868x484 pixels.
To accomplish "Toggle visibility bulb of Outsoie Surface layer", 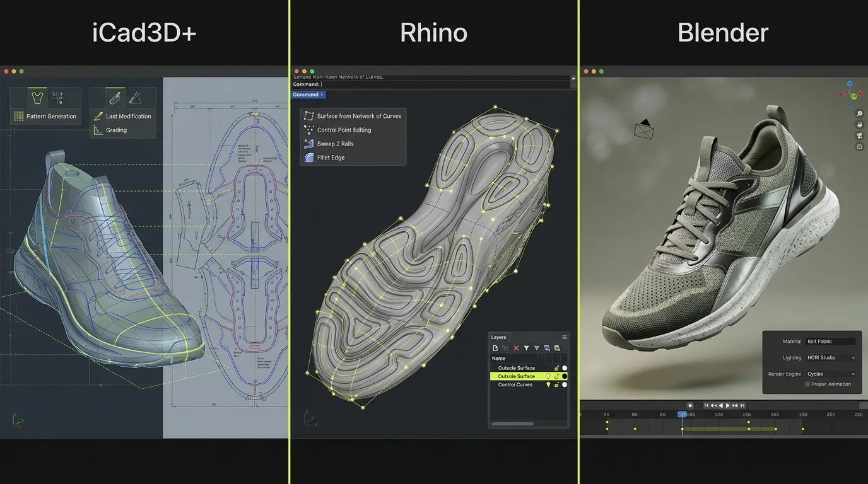I will tap(548, 376).
